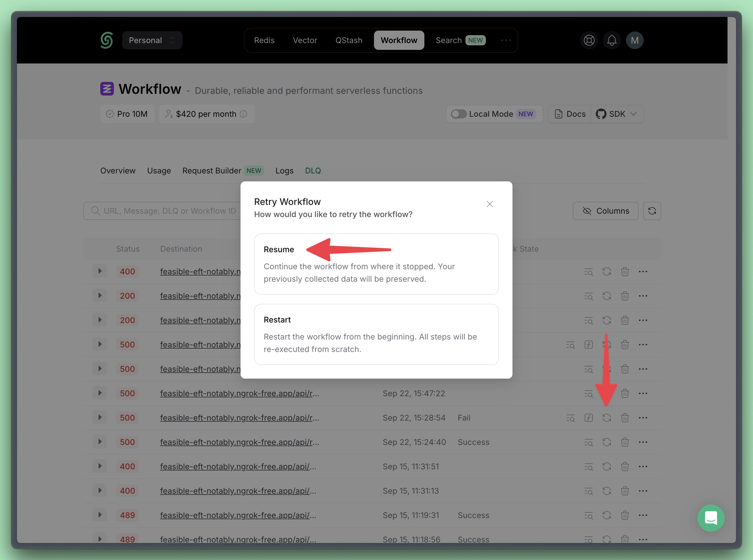Open the QStash product tab
753x560 pixels.
pyautogui.click(x=349, y=40)
